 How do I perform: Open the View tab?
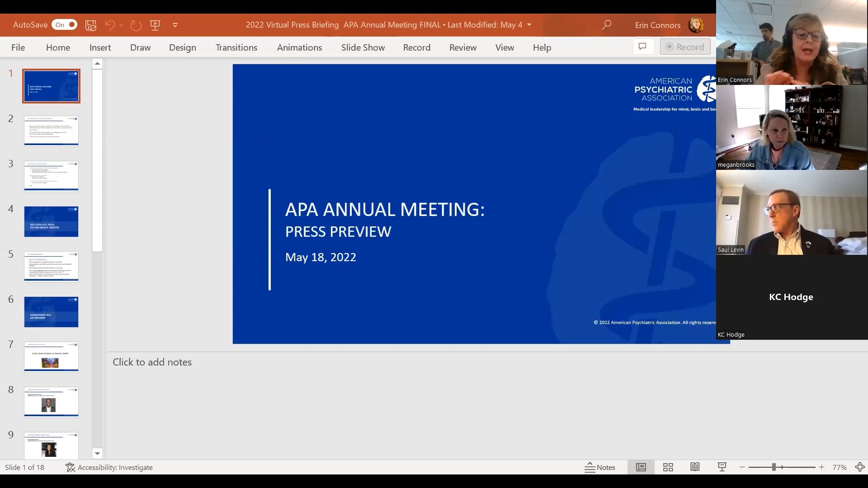(505, 47)
